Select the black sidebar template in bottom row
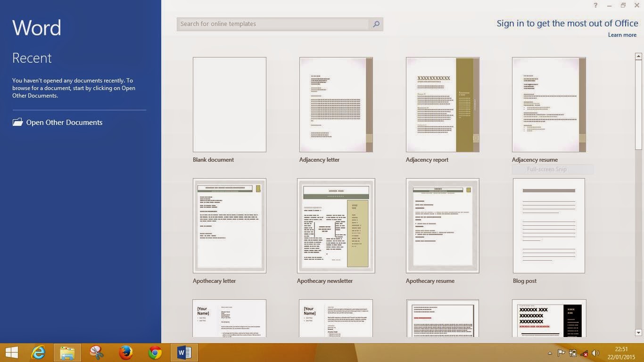 pyautogui.click(x=549, y=318)
